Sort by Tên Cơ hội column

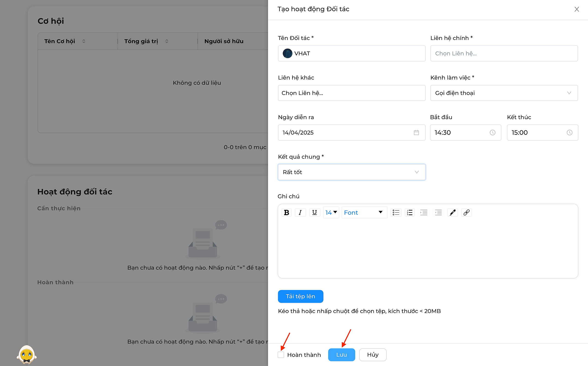[84, 41]
